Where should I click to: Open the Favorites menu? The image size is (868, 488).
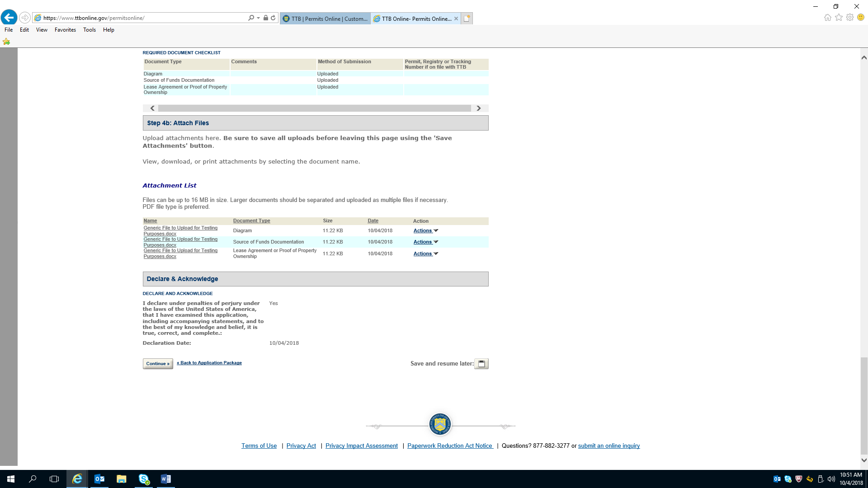click(65, 30)
